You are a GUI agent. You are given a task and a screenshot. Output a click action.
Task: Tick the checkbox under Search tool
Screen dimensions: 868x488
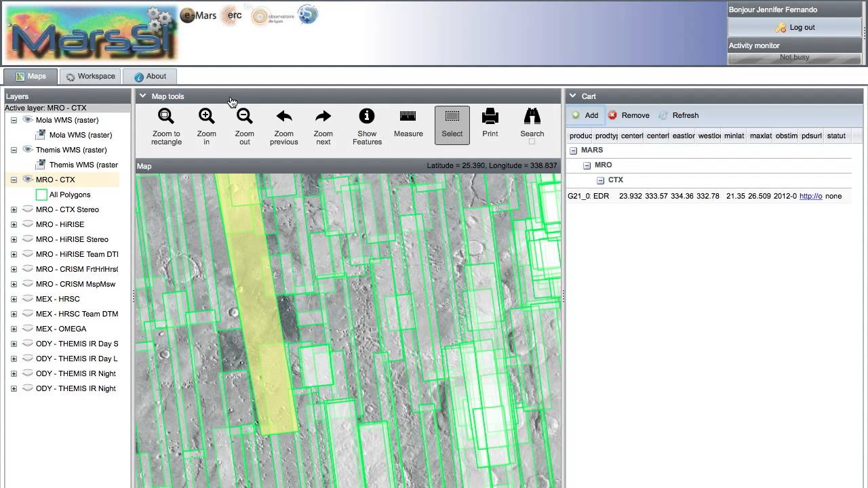click(532, 142)
